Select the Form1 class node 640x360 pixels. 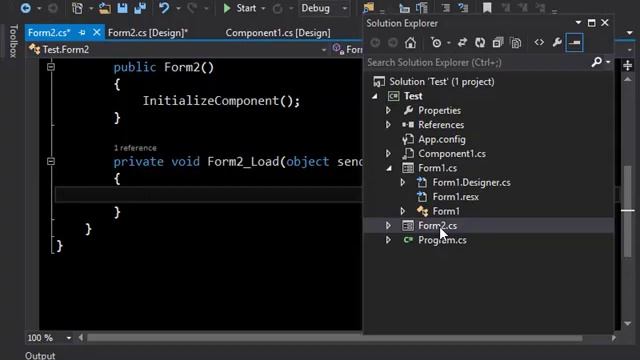click(446, 211)
